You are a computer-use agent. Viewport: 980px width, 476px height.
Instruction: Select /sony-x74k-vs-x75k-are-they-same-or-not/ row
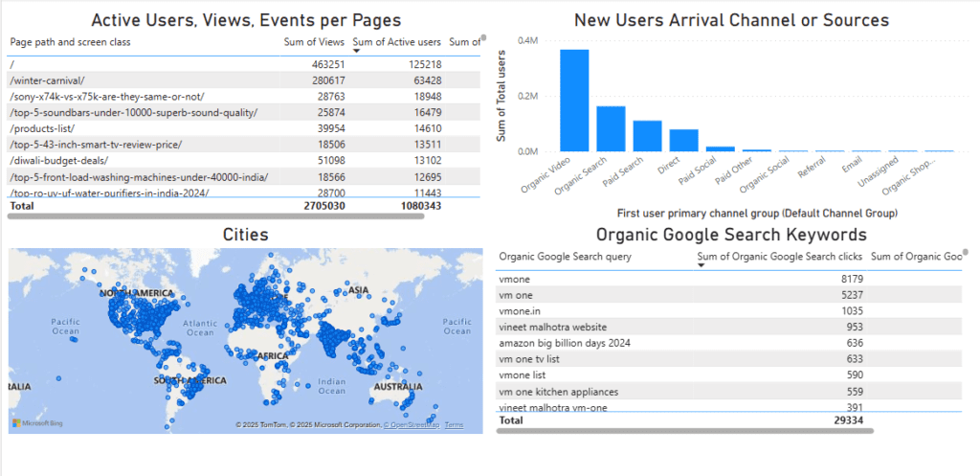pos(244,97)
